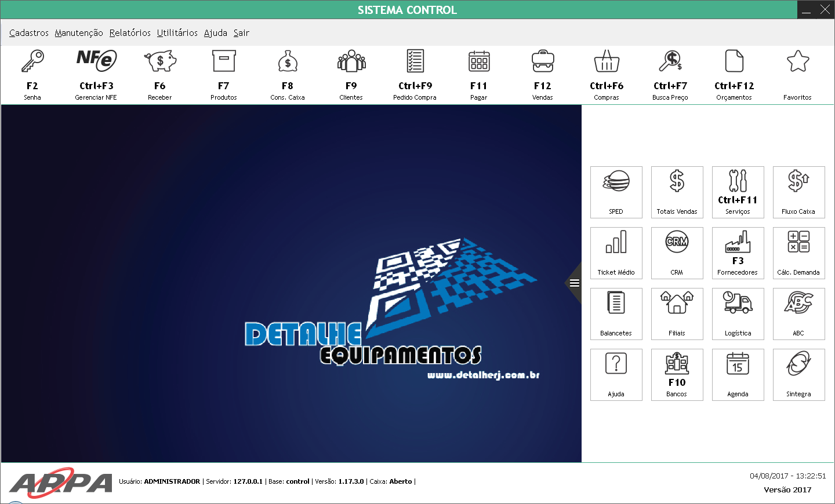835x504 pixels.
Task: Click the Versão 2017 label
Action: pos(787,490)
